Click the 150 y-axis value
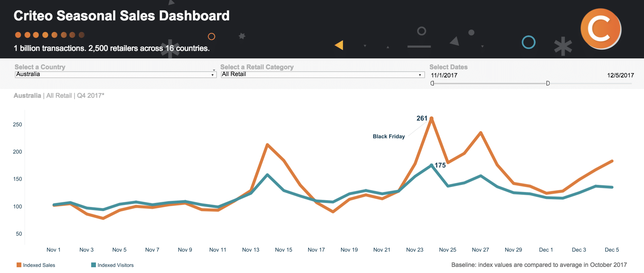Image resolution: width=644 pixels, height=273 pixels. 17,179
